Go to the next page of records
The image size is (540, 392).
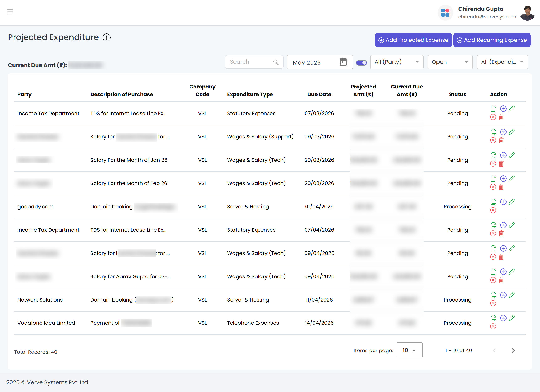pos(513,350)
